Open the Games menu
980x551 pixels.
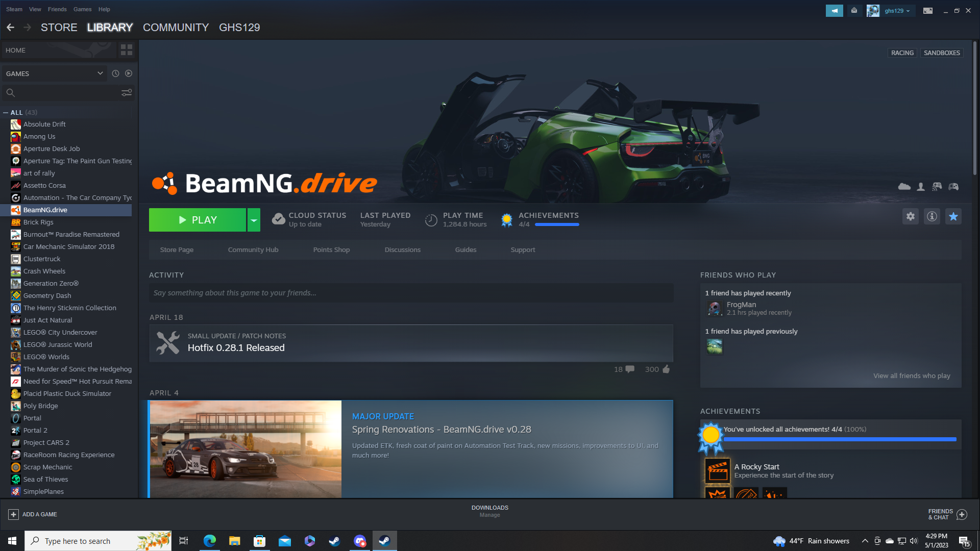pyautogui.click(x=83, y=9)
